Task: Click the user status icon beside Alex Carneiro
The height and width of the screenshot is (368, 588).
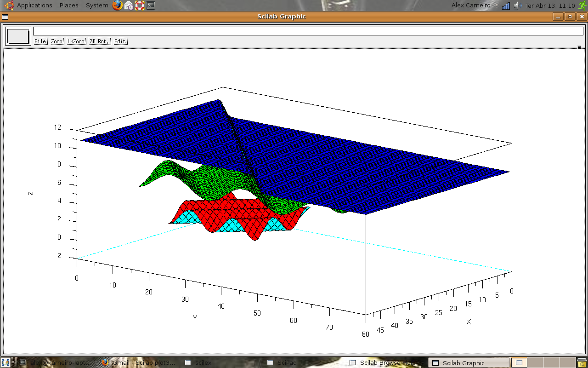Action: (x=497, y=6)
